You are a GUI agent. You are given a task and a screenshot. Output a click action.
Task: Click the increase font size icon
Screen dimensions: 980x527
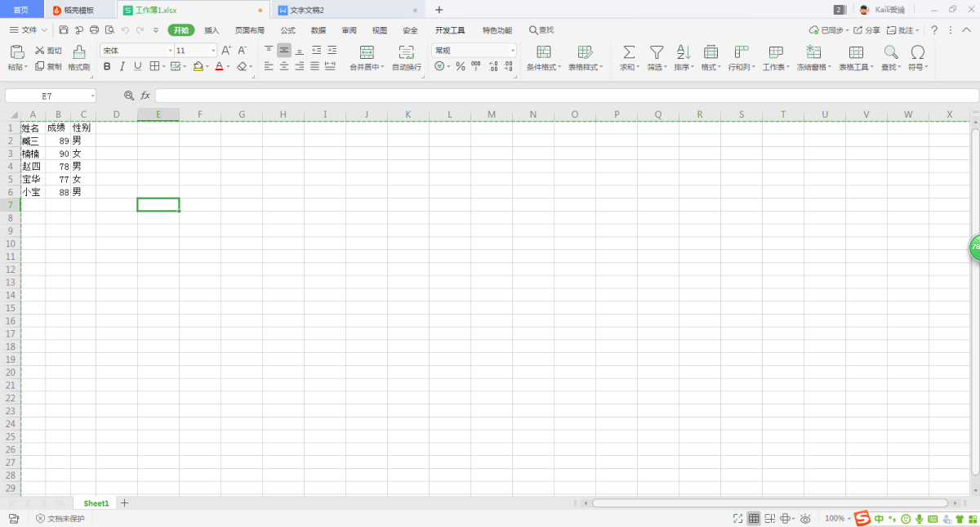click(x=226, y=51)
